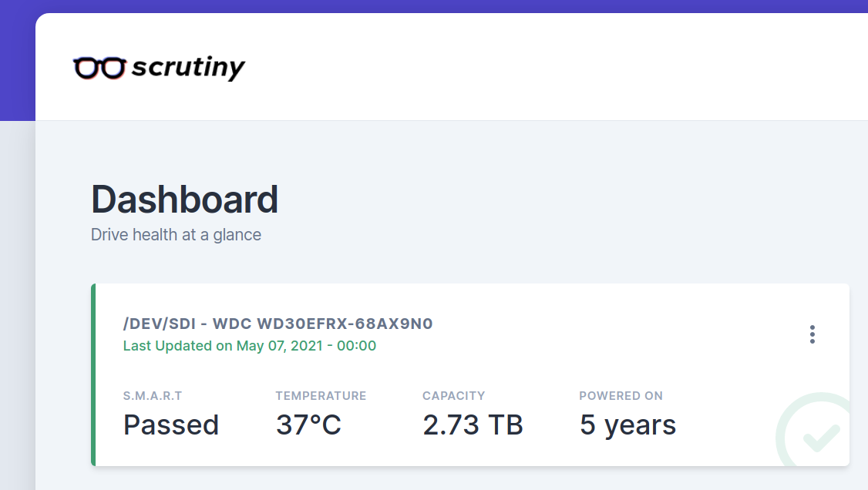Screen dimensions: 868x490
Task: Select the CAPACITY label
Action: 453,396
